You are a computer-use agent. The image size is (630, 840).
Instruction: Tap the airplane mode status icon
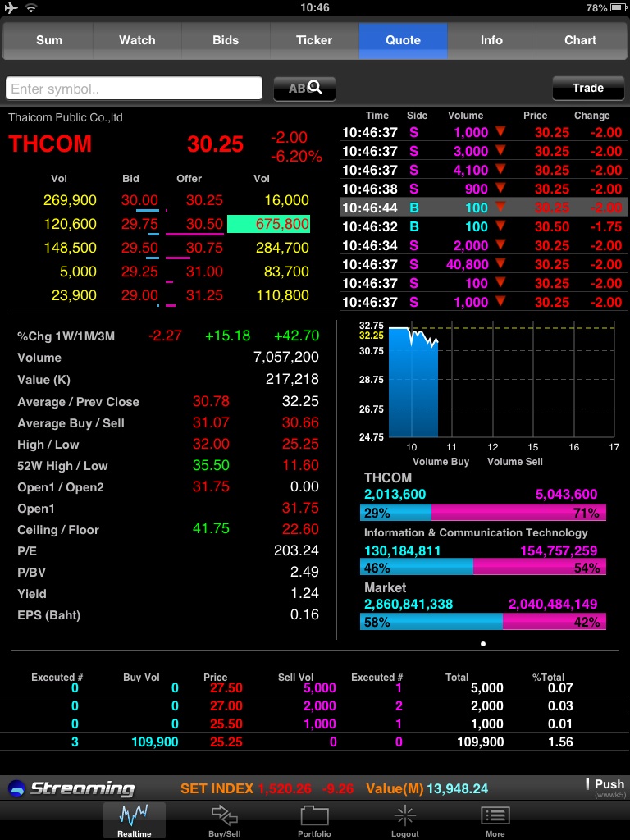[x=11, y=8]
